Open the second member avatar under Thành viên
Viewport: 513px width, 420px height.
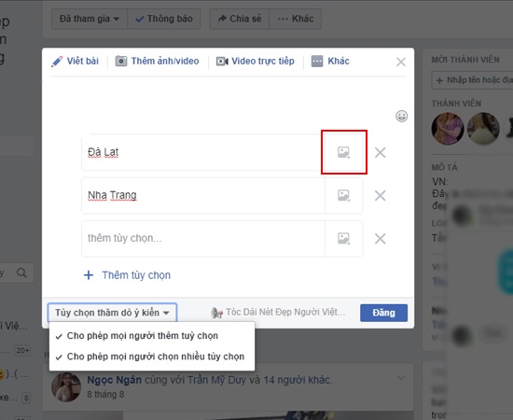483,128
